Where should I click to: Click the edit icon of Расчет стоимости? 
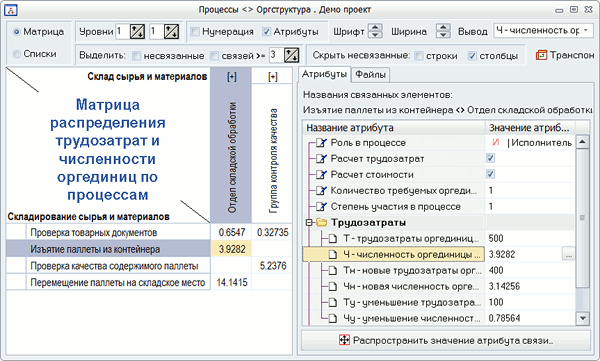(x=322, y=175)
